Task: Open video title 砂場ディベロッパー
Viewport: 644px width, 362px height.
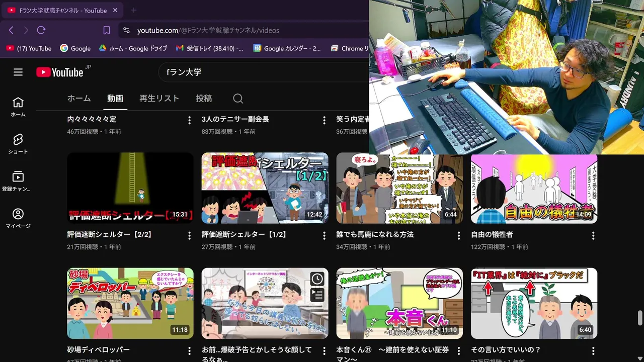Action: 99,349
